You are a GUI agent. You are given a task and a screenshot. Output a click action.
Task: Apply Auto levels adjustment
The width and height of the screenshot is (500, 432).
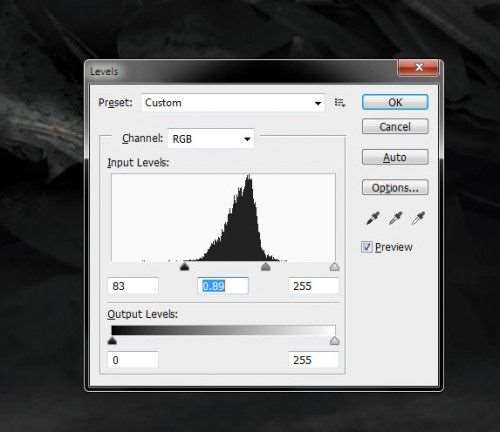click(395, 157)
